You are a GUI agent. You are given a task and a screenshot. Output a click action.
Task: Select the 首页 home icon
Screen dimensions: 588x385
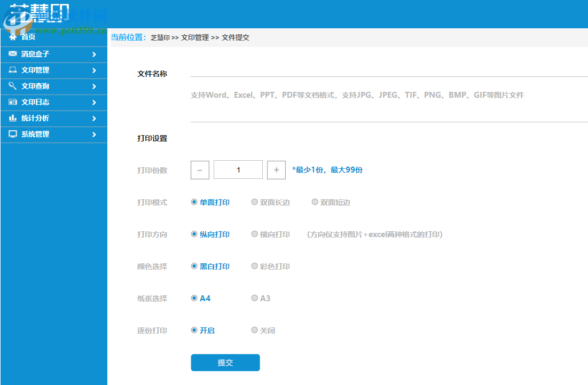13,37
